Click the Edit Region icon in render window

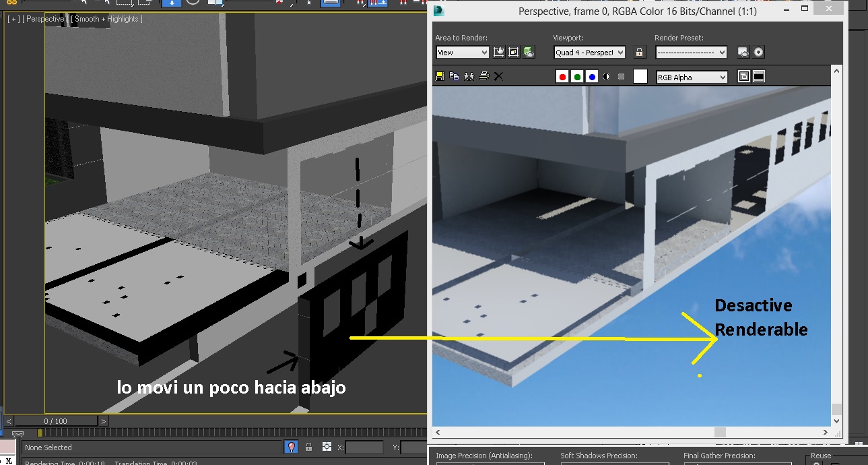tap(499, 52)
